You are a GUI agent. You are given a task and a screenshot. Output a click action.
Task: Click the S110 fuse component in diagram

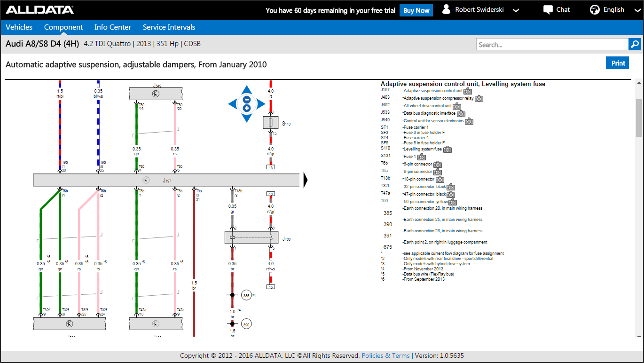270,123
